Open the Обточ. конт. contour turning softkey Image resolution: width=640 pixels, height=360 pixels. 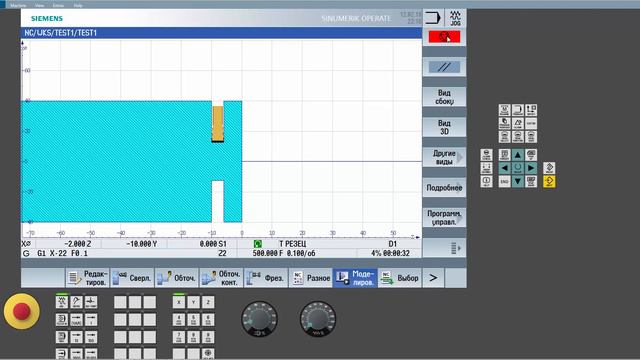(221, 278)
